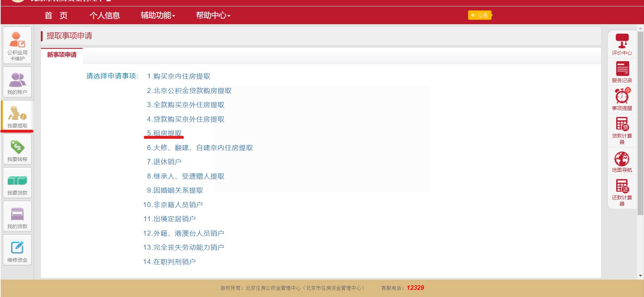Screen dimensions: 644x297
Task: Open 我的账户 sidebar icon
Action: coord(17,82)
